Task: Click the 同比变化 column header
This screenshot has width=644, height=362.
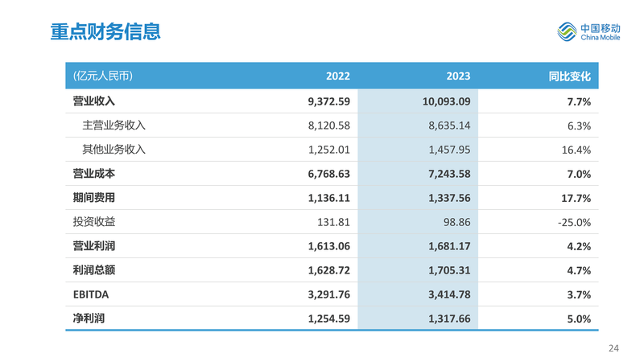Action: tap(570, 77)
